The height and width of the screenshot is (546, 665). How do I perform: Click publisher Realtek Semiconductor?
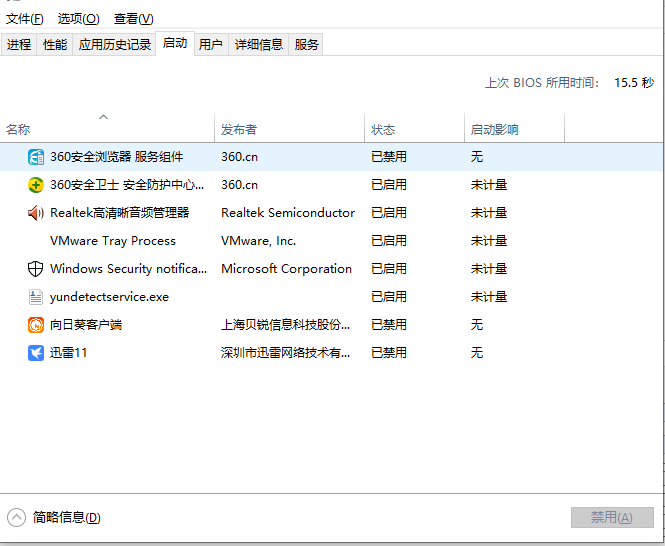tap(288, 213)
